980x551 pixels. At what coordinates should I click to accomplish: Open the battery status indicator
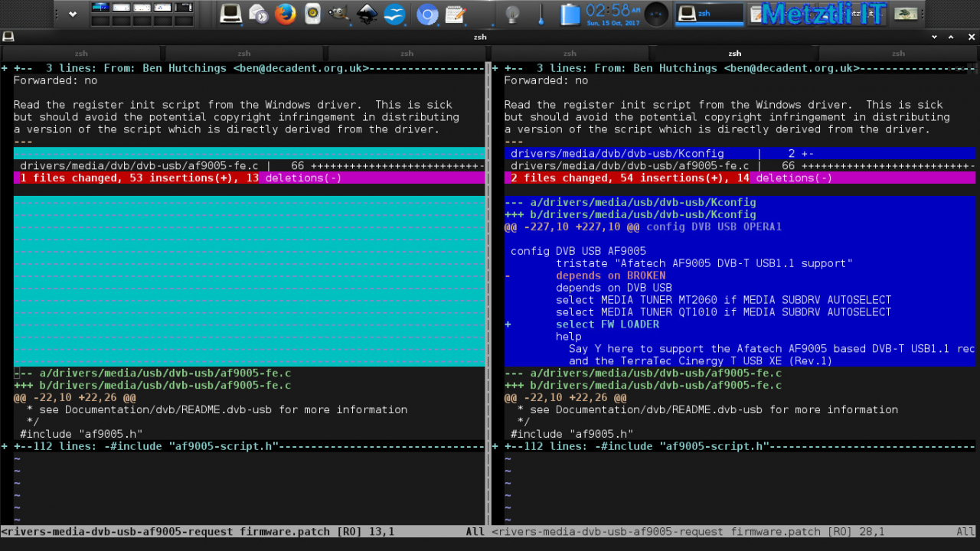[x=570, y=14]
